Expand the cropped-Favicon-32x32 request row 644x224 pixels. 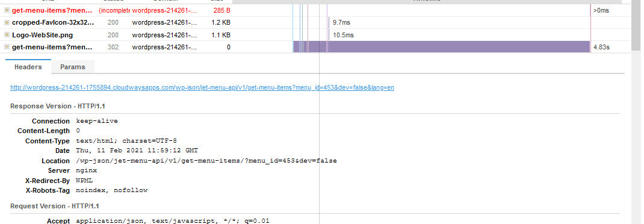coord(7,23)
